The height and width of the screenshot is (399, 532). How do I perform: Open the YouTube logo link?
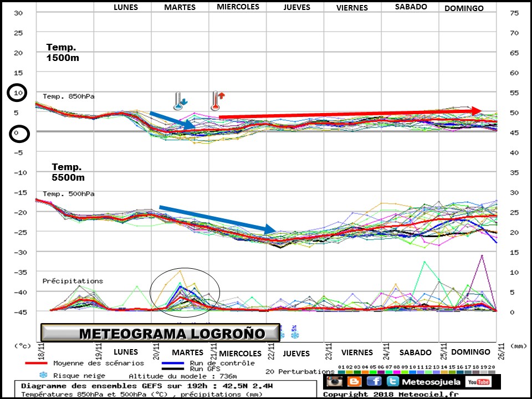[x=479, y=382]
